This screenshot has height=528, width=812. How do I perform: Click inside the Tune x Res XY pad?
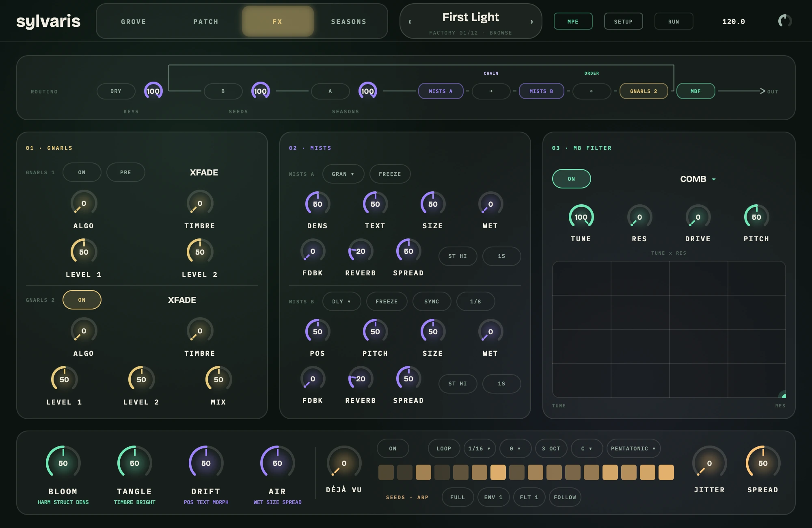click(x=669, y=329)
